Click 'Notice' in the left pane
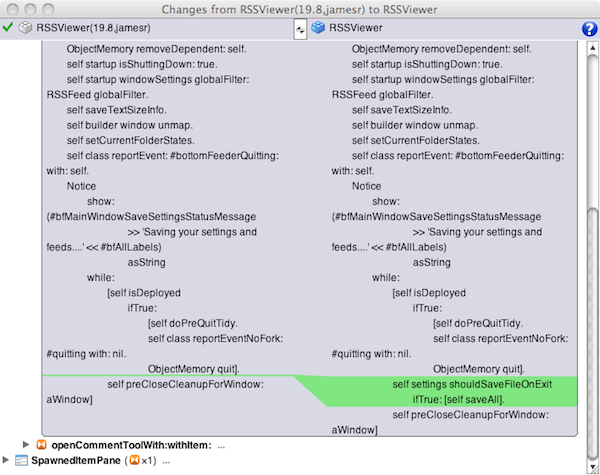This screenshot has width=600, height=475. (x=81, y=186)
